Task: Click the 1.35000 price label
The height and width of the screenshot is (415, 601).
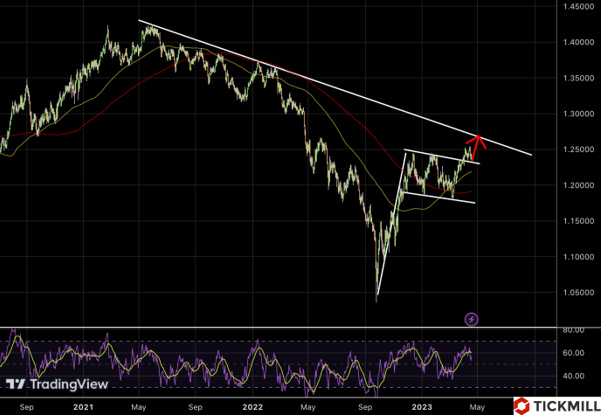Action: click(578, 78)
